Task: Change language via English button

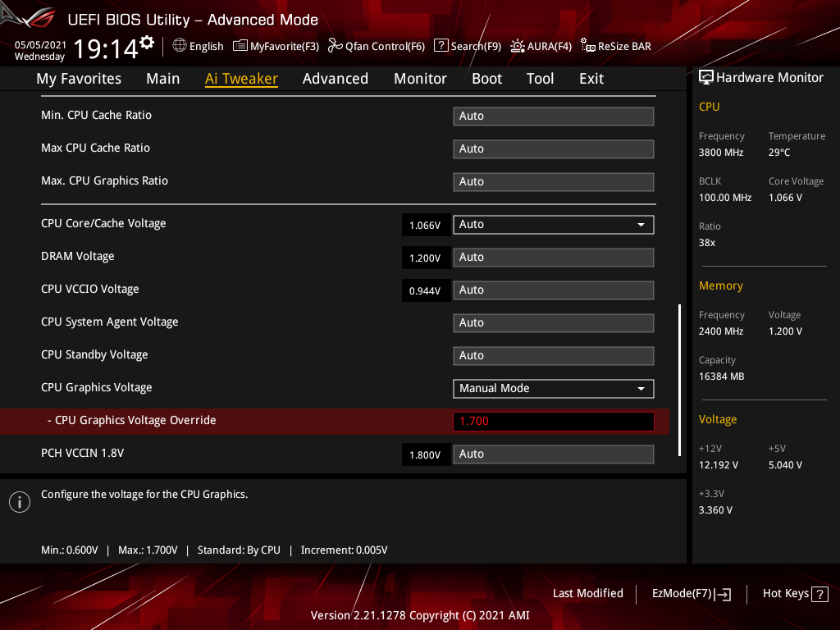Action: click(206, 46)
